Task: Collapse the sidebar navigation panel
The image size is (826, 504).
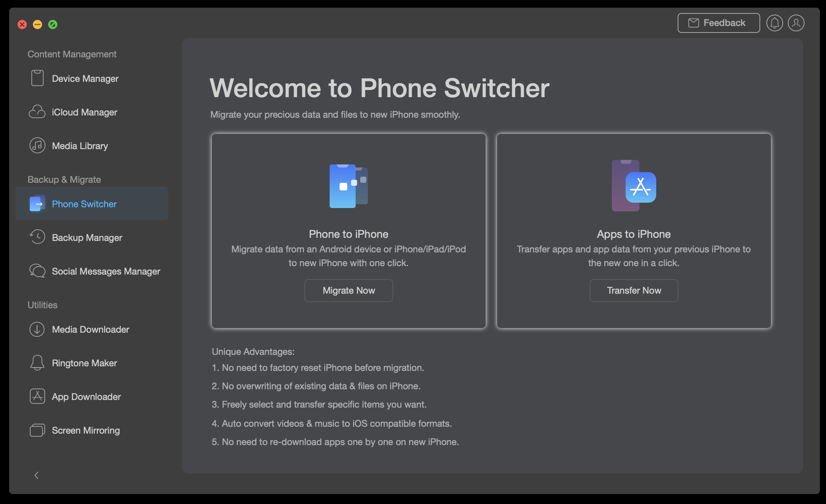Action: point(37,475)
